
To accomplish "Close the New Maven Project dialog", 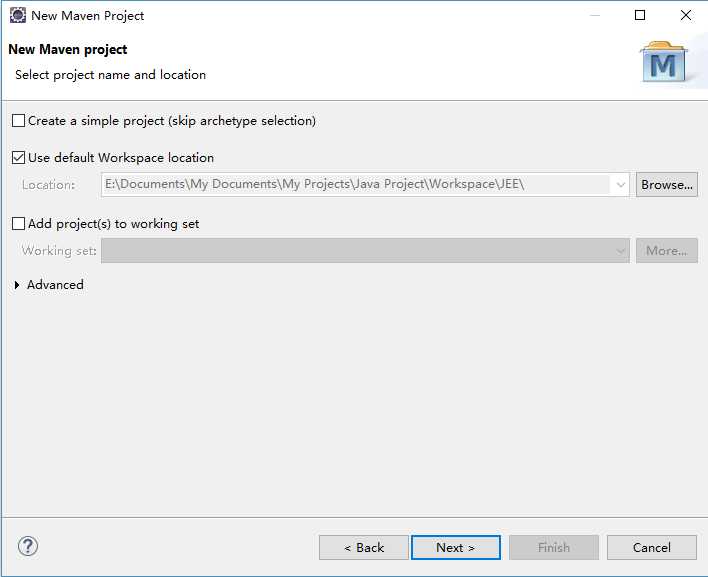I will [x=685, y=15].
